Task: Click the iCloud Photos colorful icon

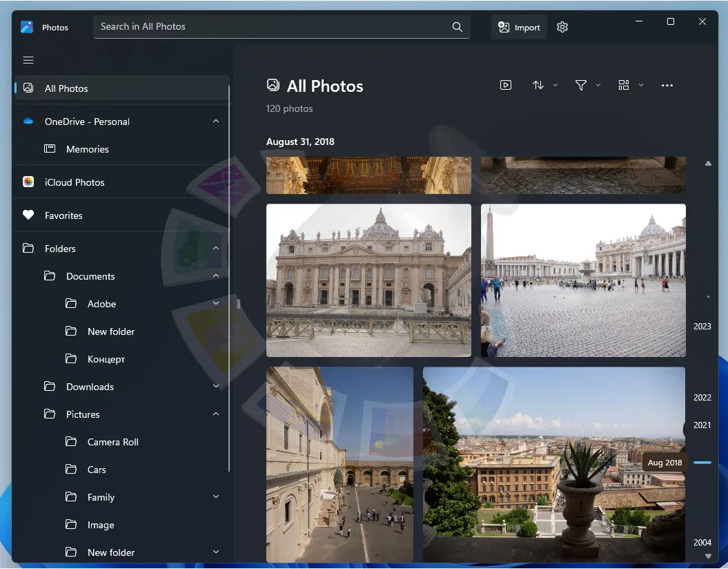Action: pyautogui.click(x=28, y=182)
